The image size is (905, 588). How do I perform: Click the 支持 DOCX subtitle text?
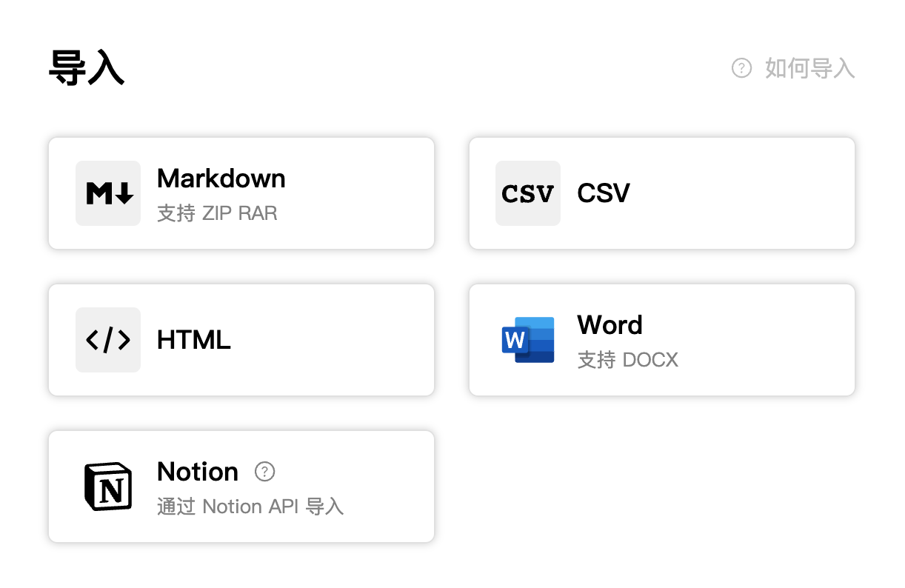tap(628, 360)
